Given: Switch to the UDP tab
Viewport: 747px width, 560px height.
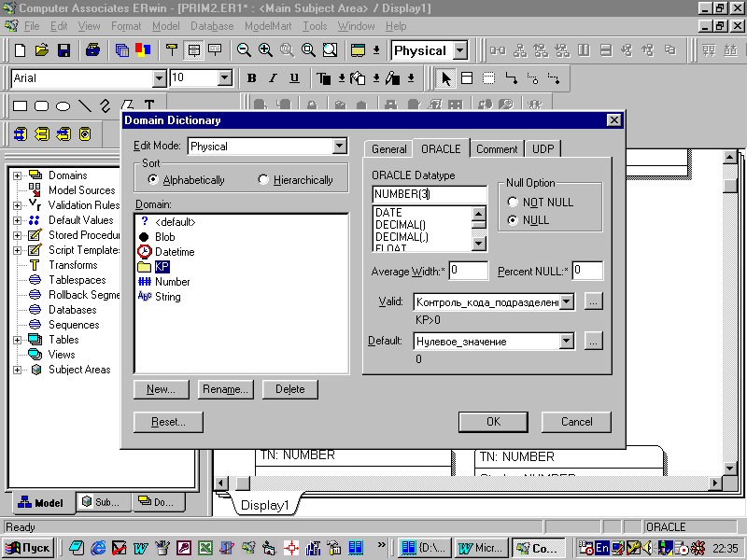Looking at the screenshot, I should click(x=543, y=149).
